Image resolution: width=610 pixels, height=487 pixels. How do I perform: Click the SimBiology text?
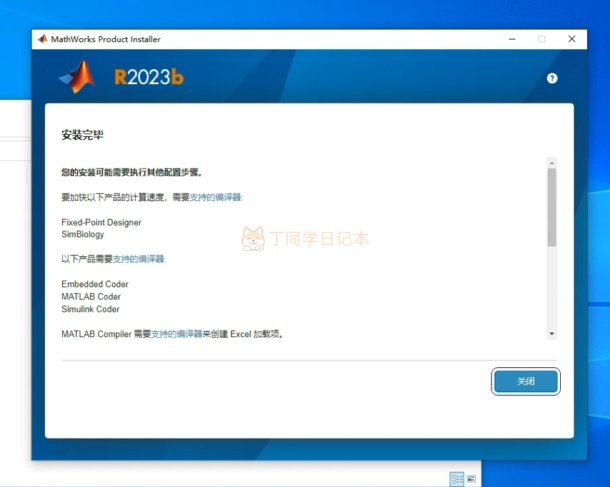(82, 234)
